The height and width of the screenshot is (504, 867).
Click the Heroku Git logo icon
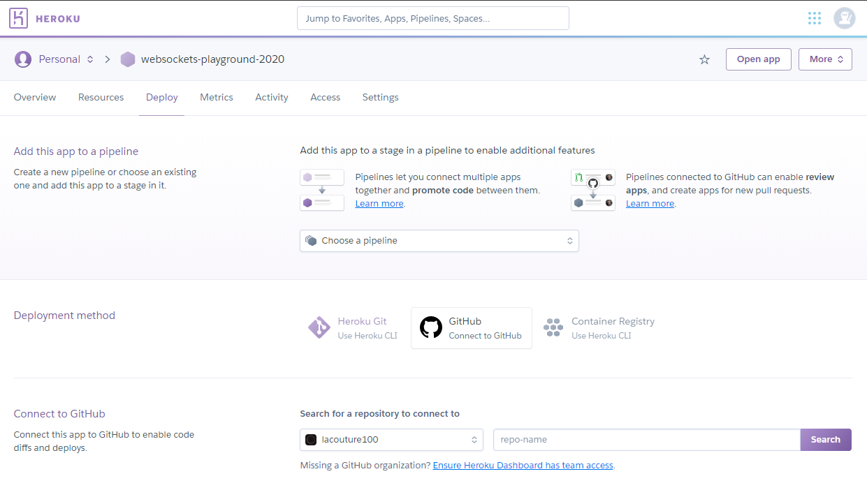click(319, 327)
